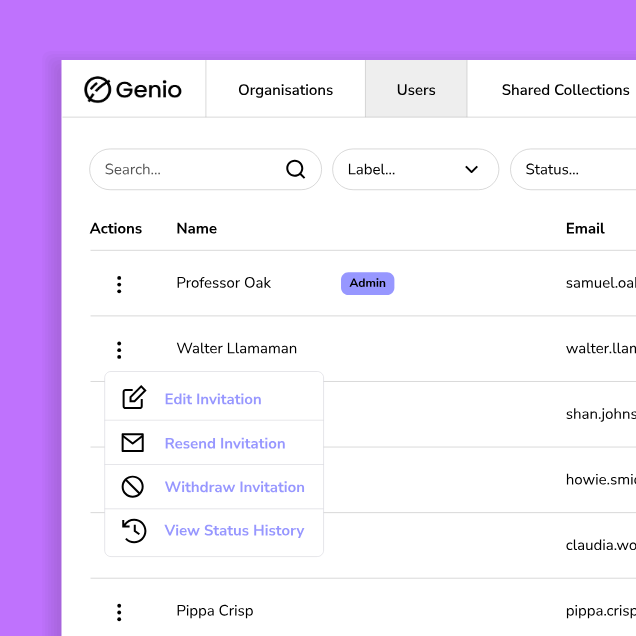Click the Withdraw Invitation prohibited icon

click(x=133, y=487)
